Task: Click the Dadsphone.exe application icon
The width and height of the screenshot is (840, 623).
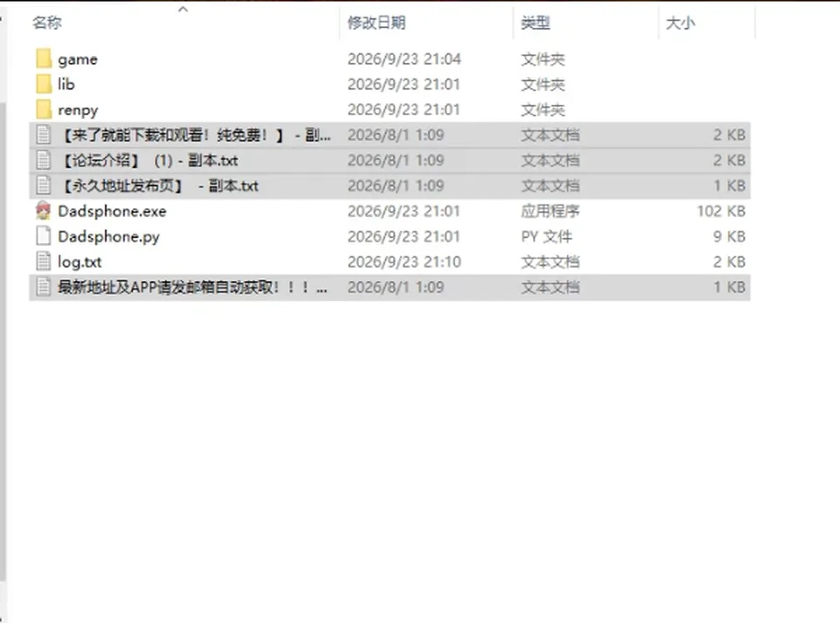Action: 44,211
